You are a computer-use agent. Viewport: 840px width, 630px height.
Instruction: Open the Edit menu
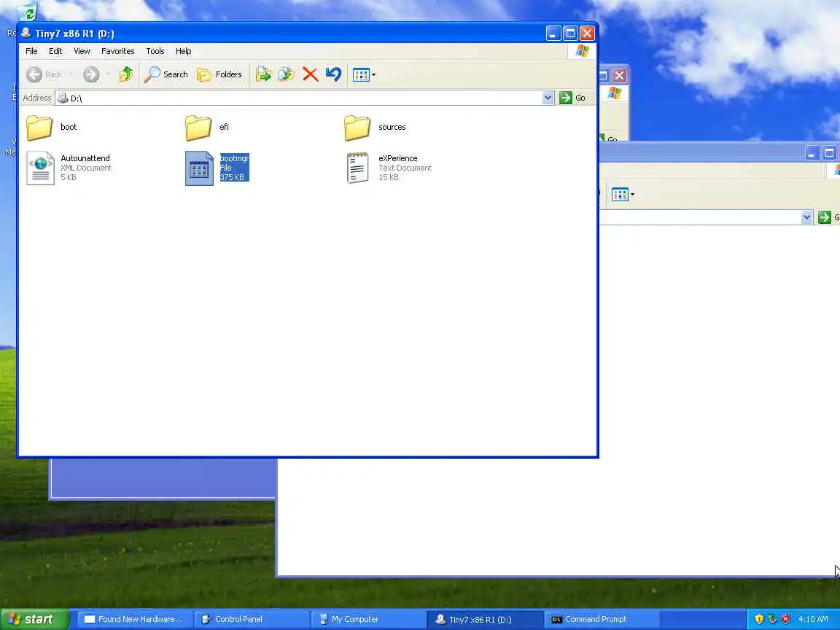pos(55,51)
